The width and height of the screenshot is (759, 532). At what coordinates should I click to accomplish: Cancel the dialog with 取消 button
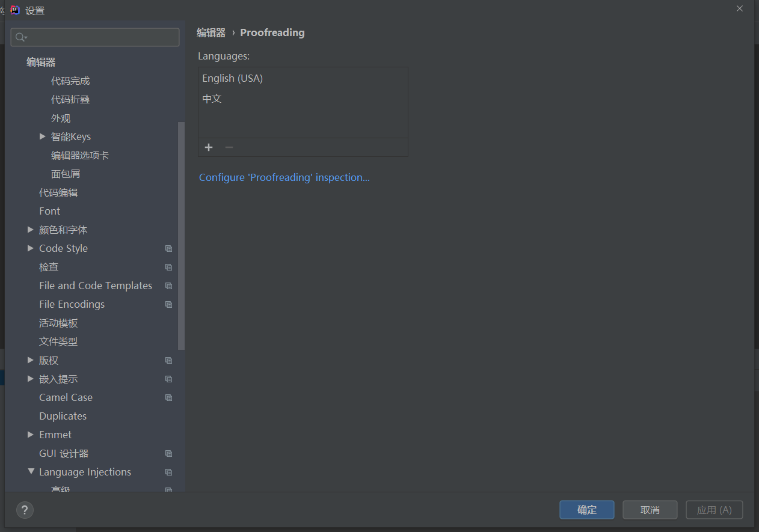click(650, 510)
